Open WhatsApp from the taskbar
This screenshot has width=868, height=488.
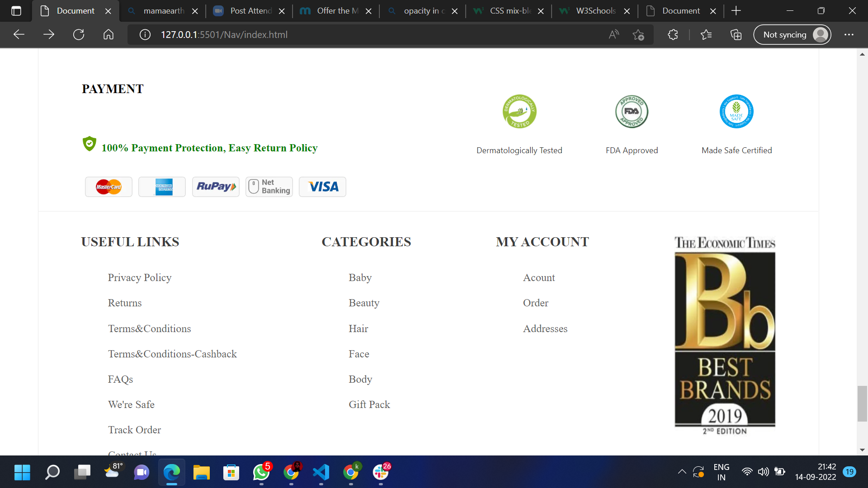[x=261, y=472]
